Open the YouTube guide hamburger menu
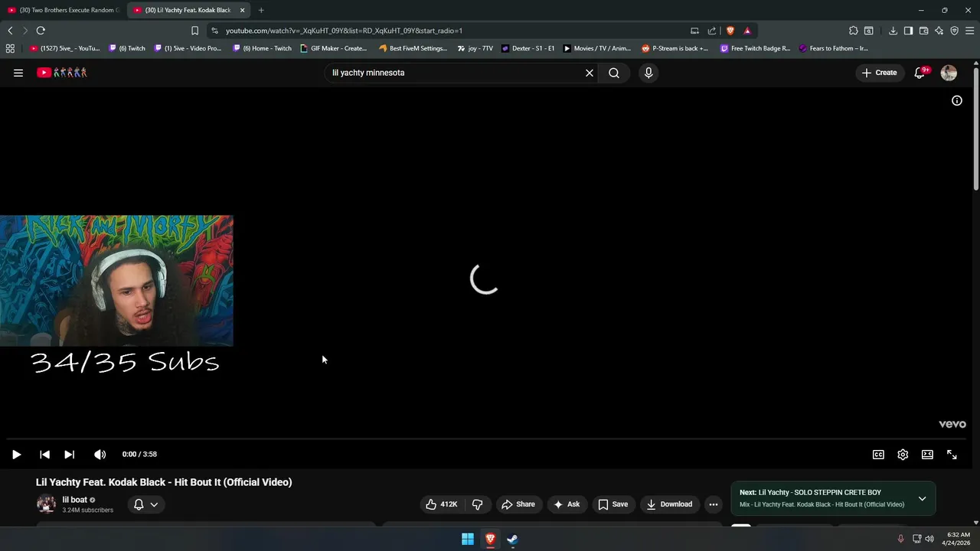Image resolution: width=980 pixels, height=551 pixels. point(18,73)
